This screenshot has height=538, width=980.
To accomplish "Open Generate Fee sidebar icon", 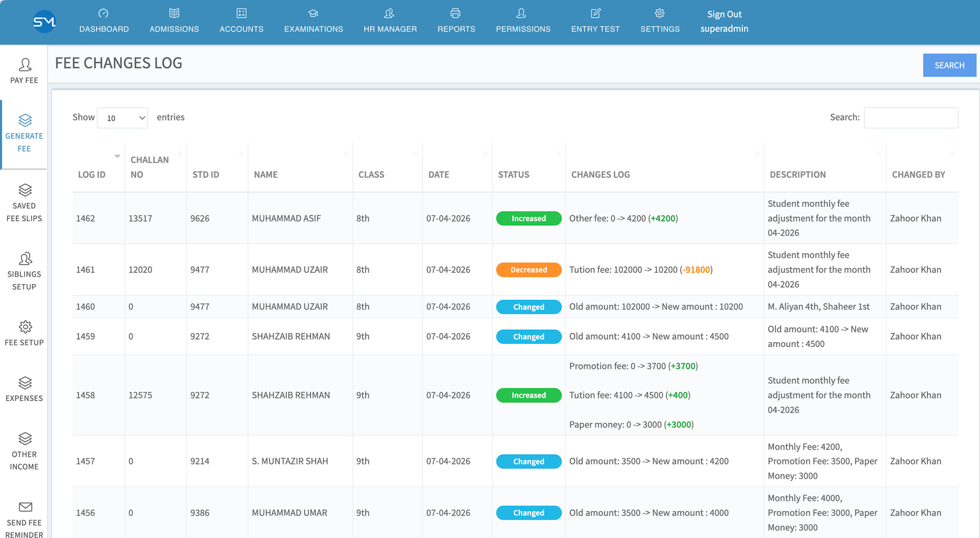I will coord(24,121).
